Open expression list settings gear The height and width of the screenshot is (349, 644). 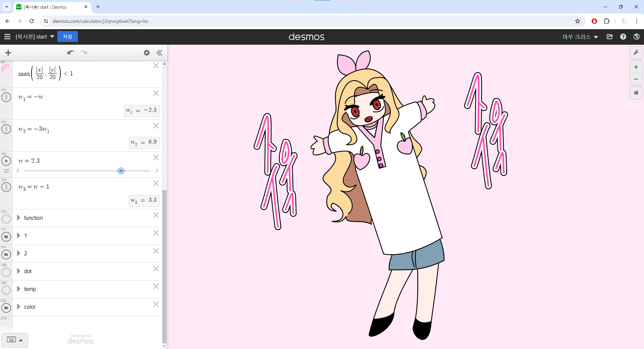tap(147, 53)
